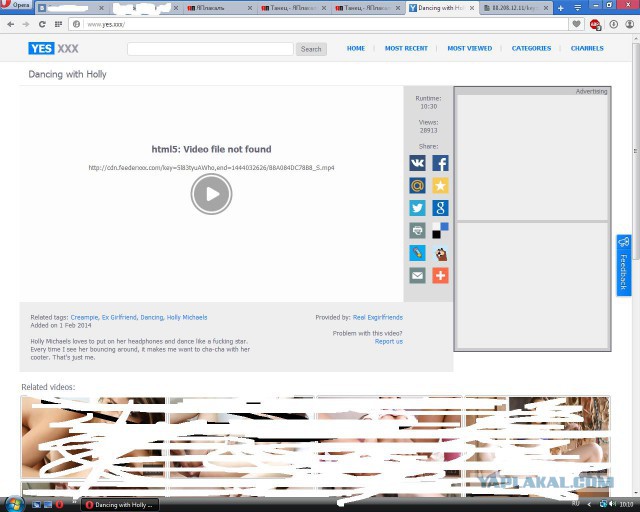Open the Speed Dial grid icon
The width and height of the screenshot is (640, 512).
point(58,24)
